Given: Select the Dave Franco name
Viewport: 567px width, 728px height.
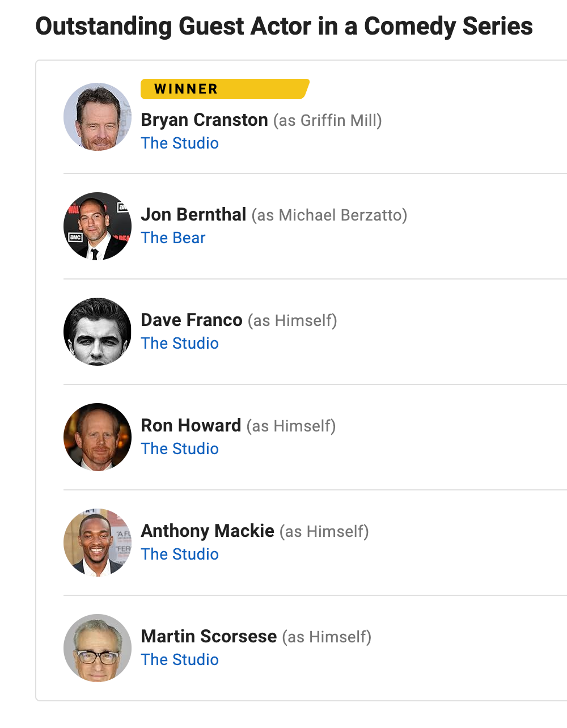Looking at the screenshot, I should [192, 320].
